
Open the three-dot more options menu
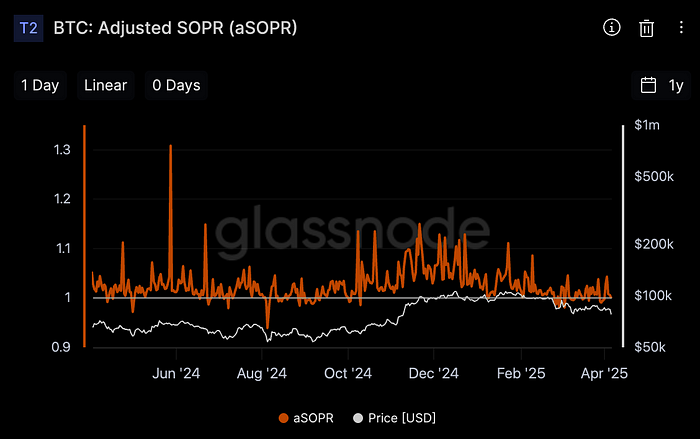click(681, 27)
